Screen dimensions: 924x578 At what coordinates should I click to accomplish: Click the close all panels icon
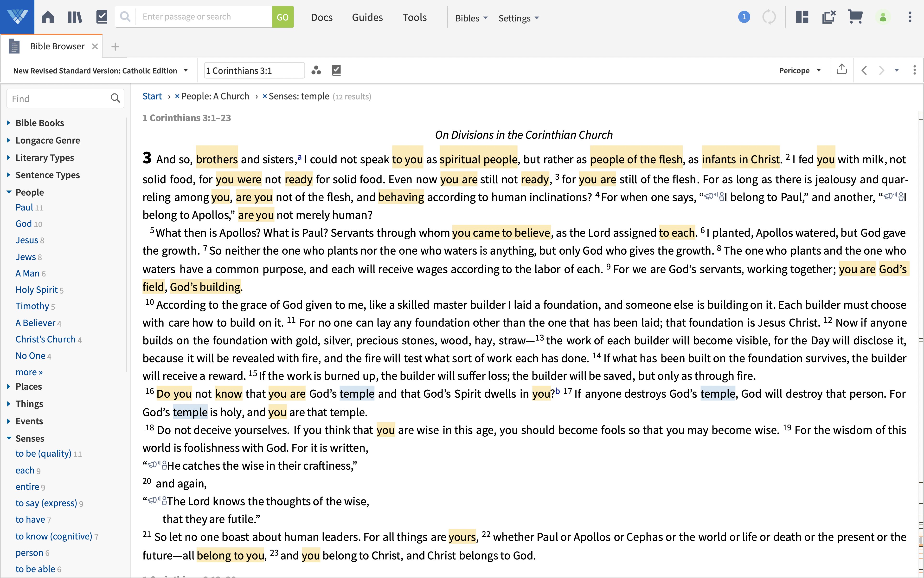pyautogui.click(x=829, y=17)
